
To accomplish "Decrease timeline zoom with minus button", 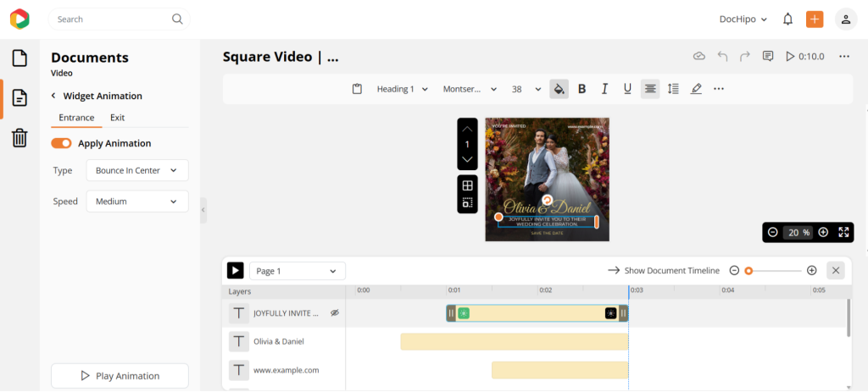I will (734, 270).
